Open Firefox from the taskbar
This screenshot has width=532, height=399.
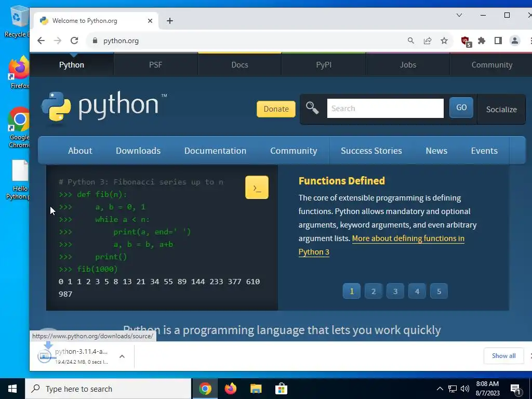tap(230, 389)
